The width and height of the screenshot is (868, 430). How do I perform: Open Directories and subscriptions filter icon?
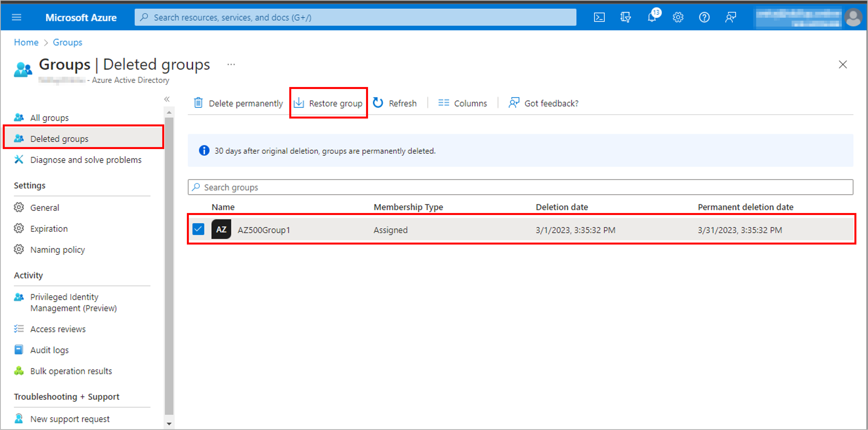pyautogui.click(x=625, y=17)
